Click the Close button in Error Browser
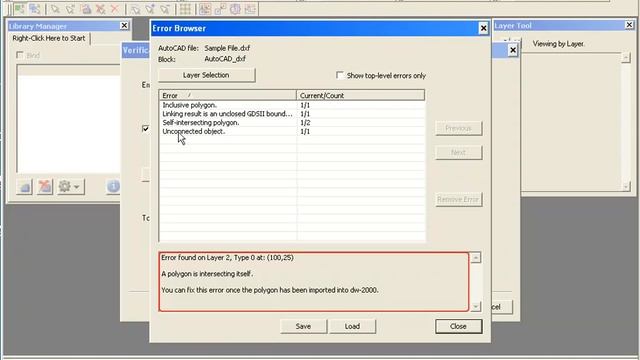This screenshot has height=360, width=640. (x=458, y=326)
